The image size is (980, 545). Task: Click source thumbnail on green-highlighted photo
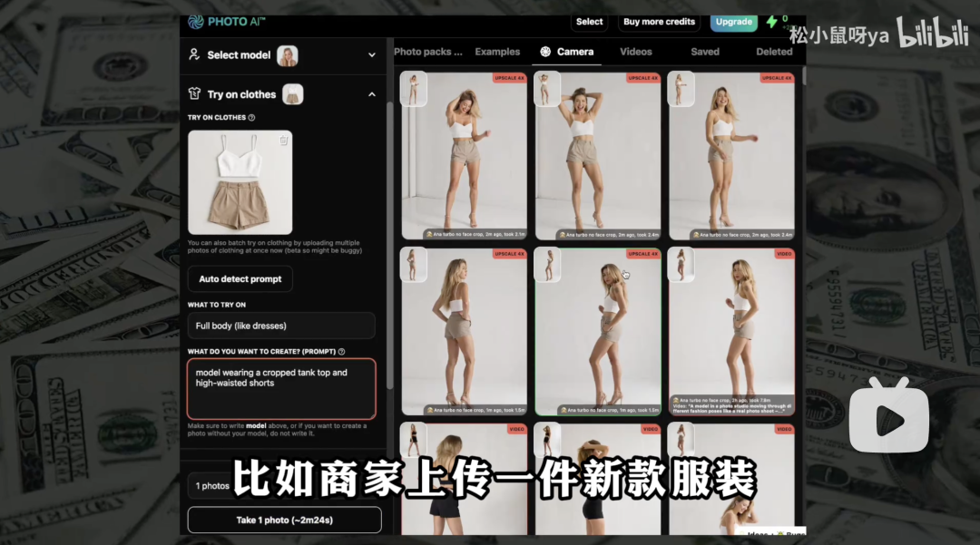(x=547, y=265)
